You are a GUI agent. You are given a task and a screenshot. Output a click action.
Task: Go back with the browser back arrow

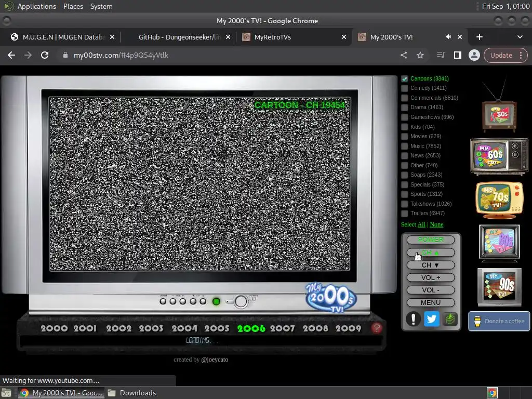(x=11, y=55)
